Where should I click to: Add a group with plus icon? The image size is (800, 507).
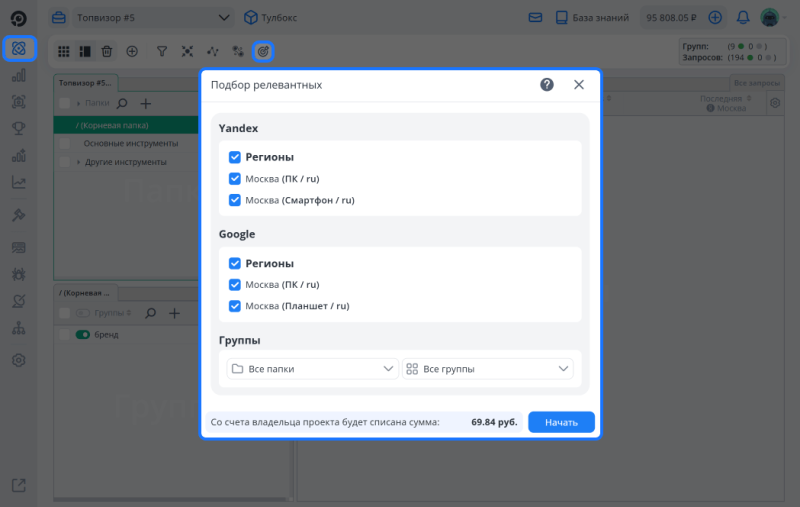coord(174,313)
